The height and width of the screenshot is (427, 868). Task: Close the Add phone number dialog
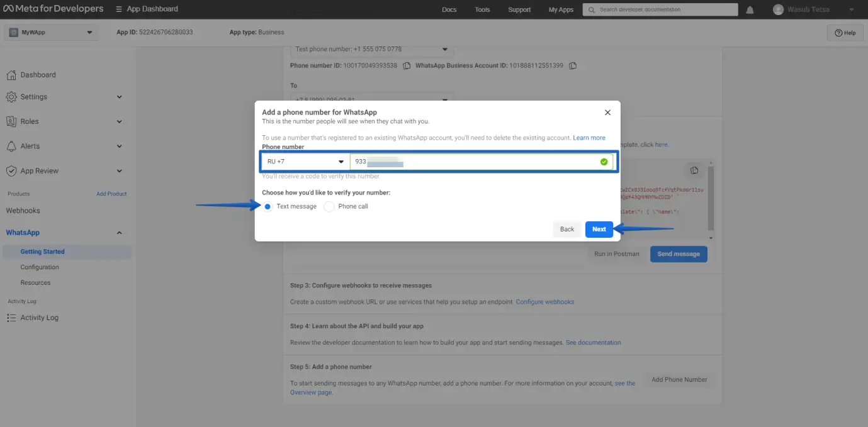coord(607,113)
